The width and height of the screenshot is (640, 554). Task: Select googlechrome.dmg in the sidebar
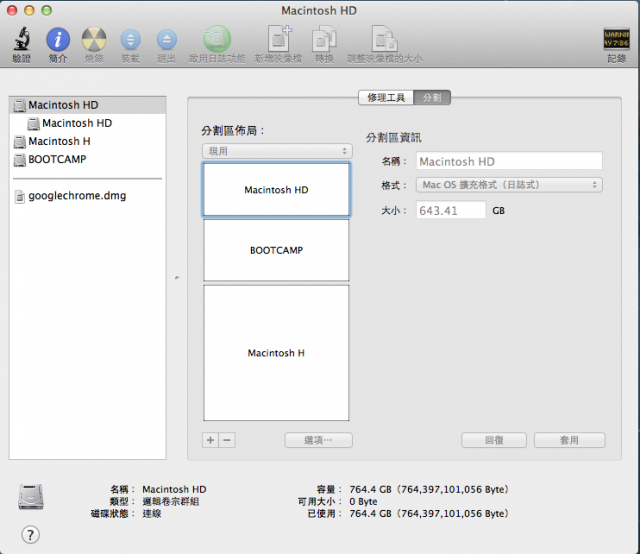[87, 196]
